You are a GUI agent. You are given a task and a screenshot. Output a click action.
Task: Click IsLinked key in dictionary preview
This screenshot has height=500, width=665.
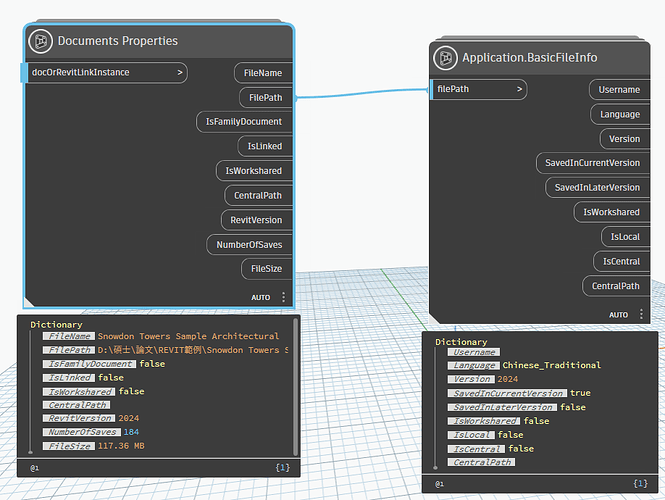click(69, 378)
